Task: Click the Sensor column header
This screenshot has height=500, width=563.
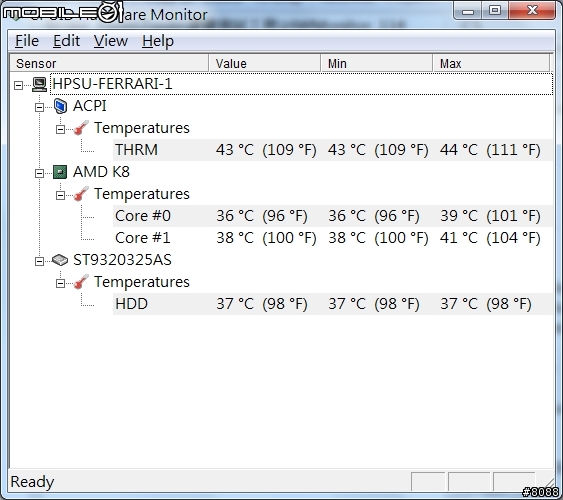Action: pyautogui.click(x=109, y=64)
